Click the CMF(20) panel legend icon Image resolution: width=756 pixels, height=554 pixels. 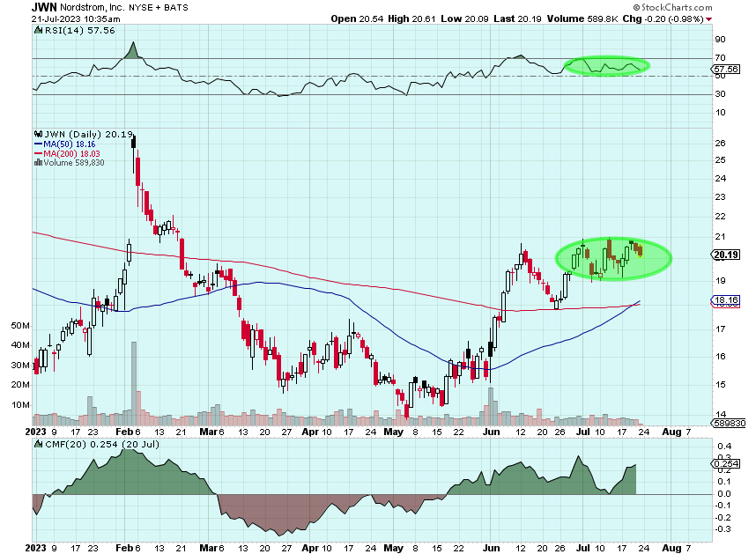(x=39, y=444)
